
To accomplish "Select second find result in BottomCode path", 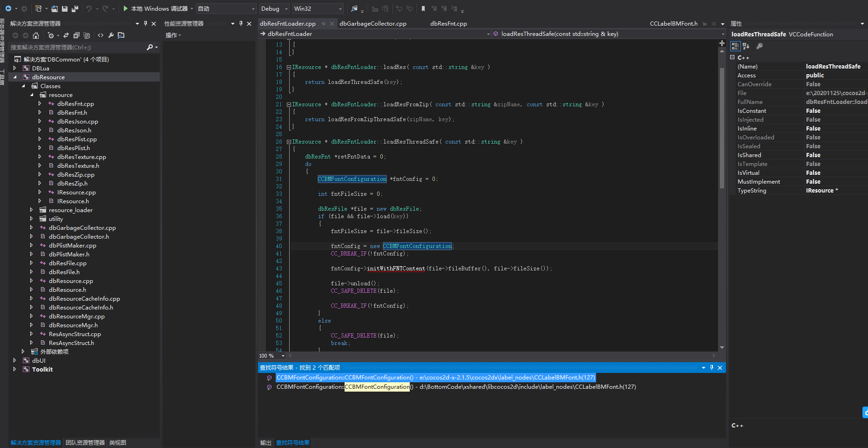I will coord(456,387).
